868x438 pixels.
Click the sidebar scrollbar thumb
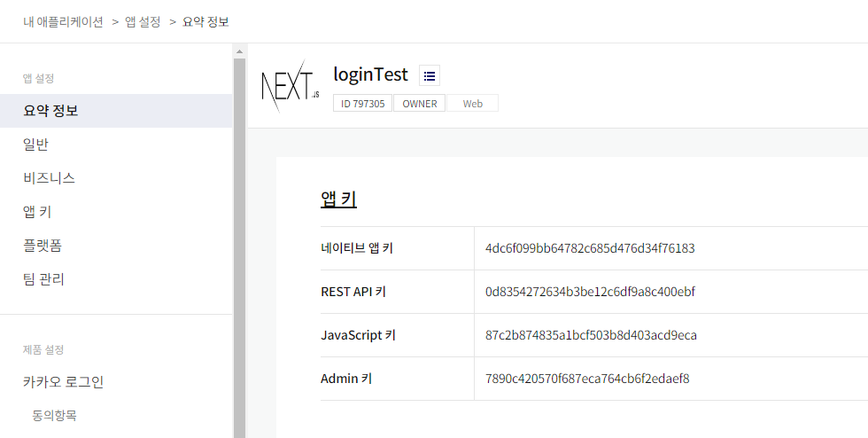[239, 248]
